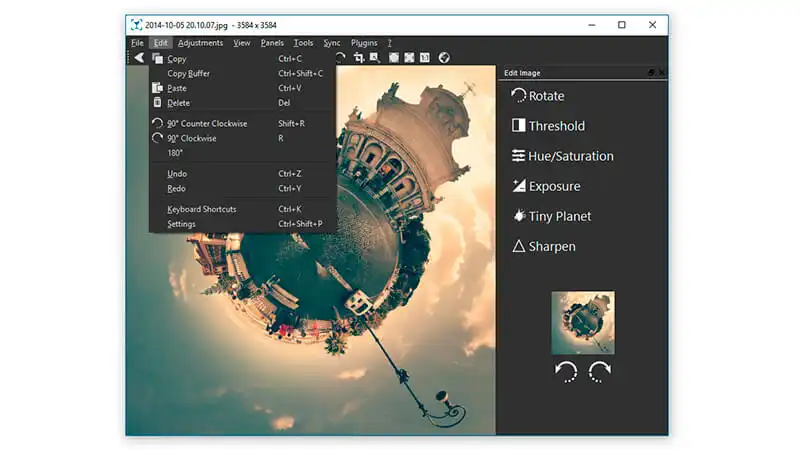Choose Redo from the Edit menu
The width and height of the screenshot is (800, 450).
coord(242,188)
